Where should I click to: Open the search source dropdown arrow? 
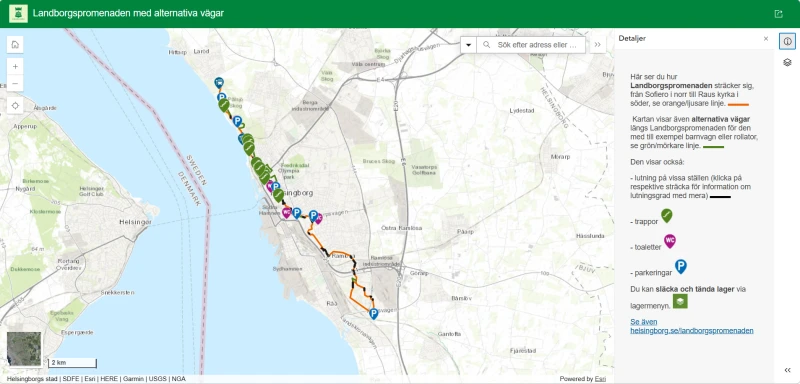[x=468, y=45]
